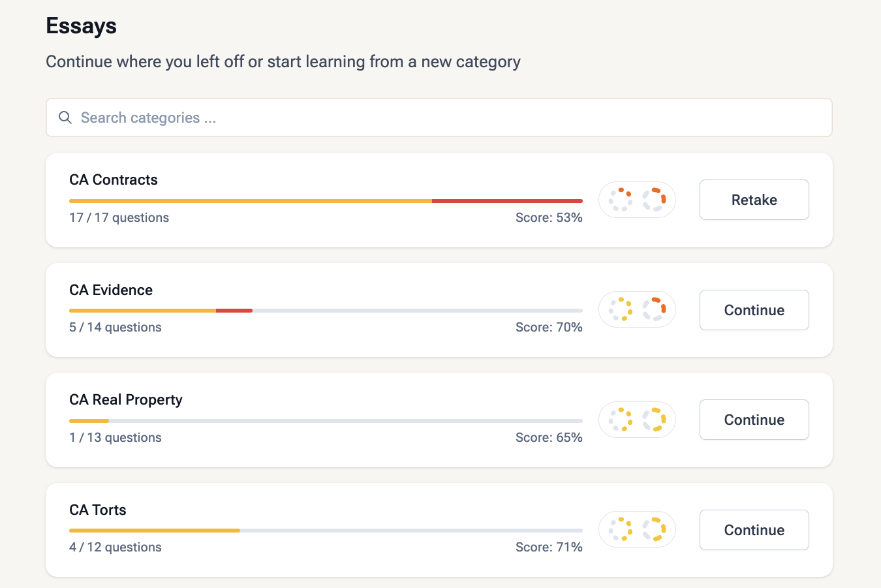Click the red segment of CA Evidence progress bar
The image size is (881, 588).
234,311
